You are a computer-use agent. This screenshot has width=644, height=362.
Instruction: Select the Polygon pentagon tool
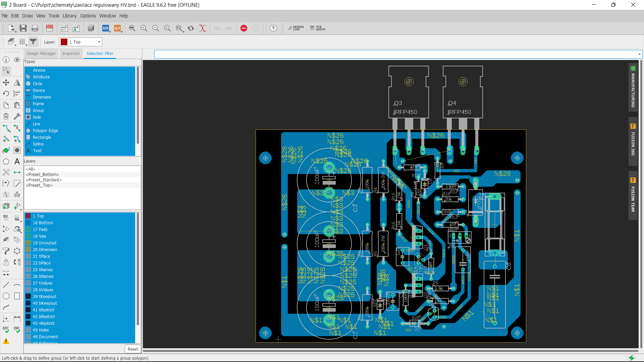point(6,162)
